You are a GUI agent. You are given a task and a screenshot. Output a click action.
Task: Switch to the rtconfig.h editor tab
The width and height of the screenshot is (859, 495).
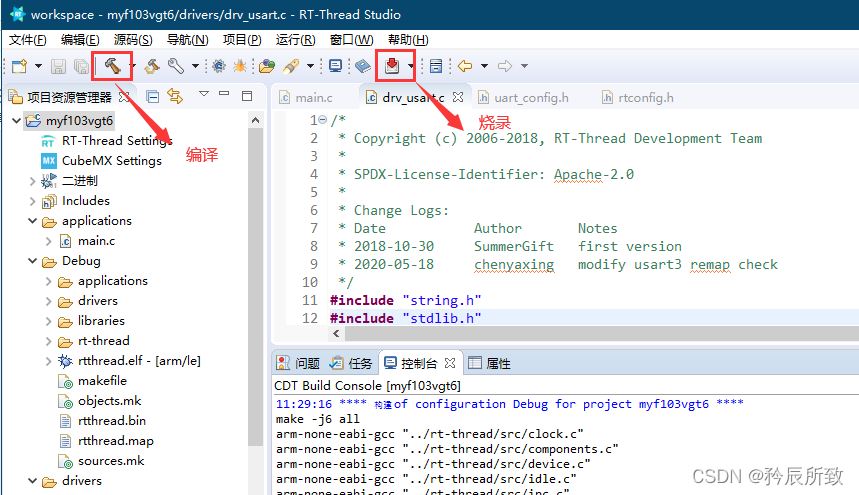[638, 97]
